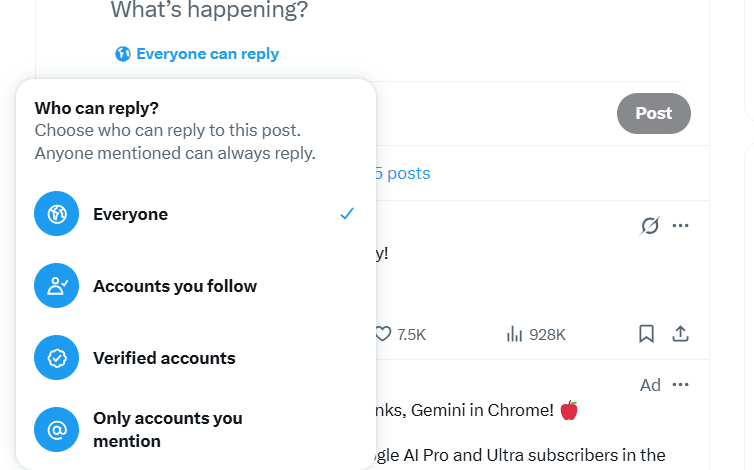Screen dimensions: 754x470
Task: Open the first post's more options menu
Action: [680, 226]
